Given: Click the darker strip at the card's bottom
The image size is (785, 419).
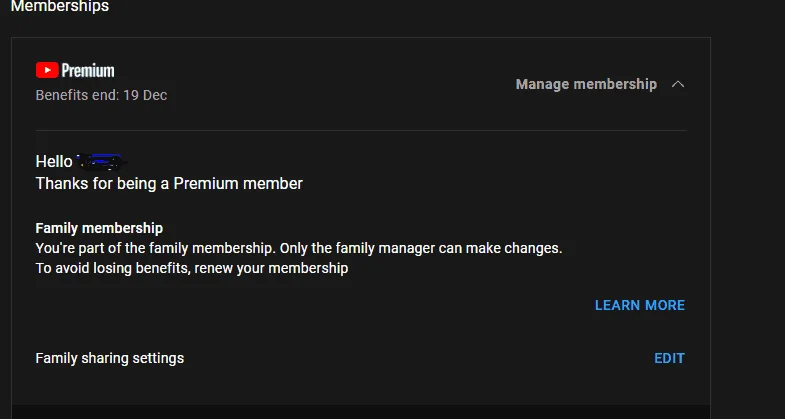Looking at the screenshot, I should tap(360, 411).
